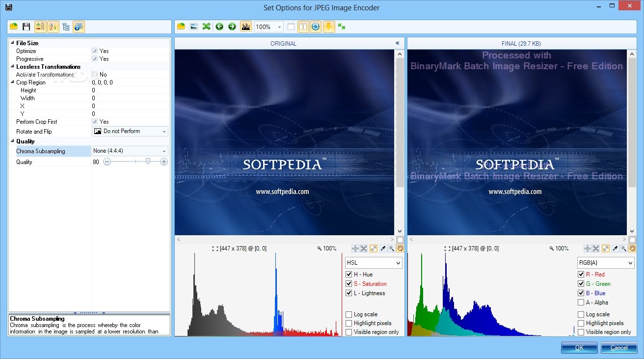Select hand pan tool under FINAL preview
644x359 pixels.
tap(632, 249)
